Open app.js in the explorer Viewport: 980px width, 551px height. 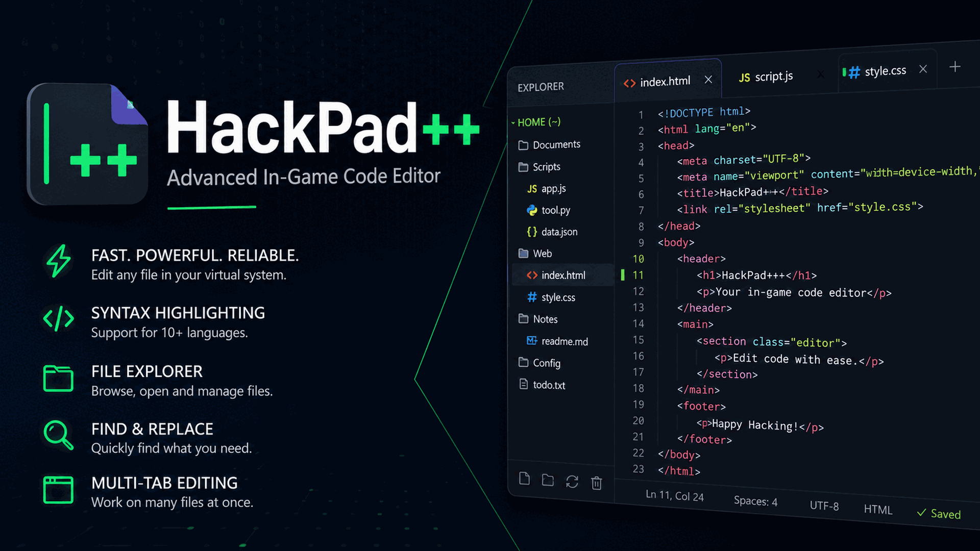tap(547, 189)
